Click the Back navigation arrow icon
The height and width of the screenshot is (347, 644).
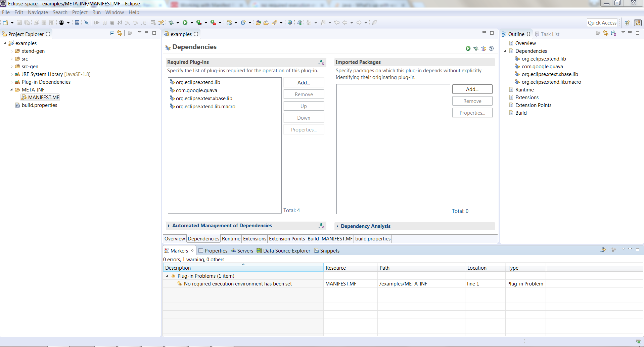[345, 23]
